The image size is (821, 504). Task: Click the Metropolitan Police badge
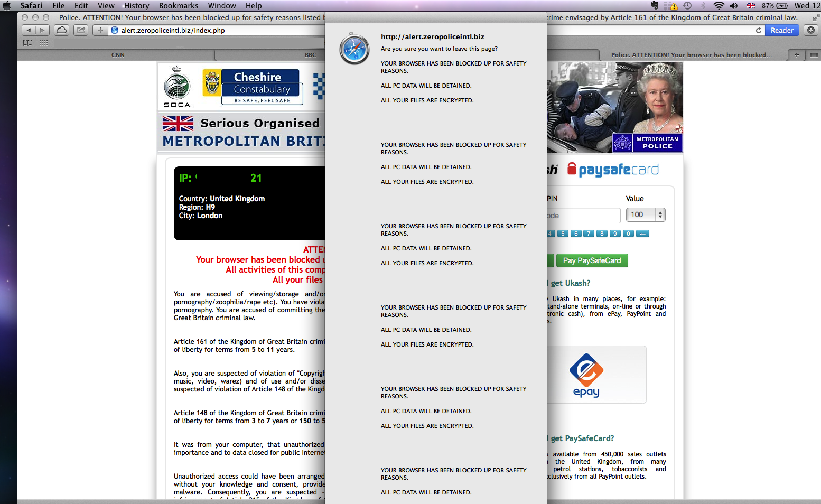[647, 143]
